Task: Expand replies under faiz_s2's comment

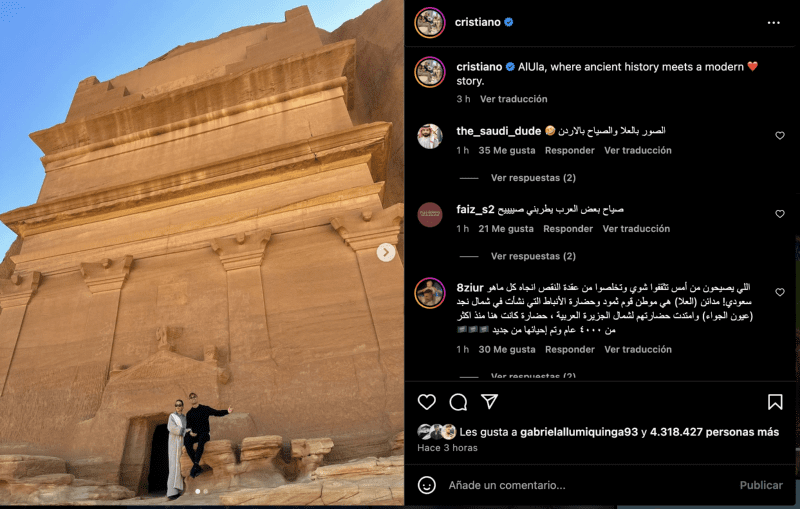Action: 533,256
